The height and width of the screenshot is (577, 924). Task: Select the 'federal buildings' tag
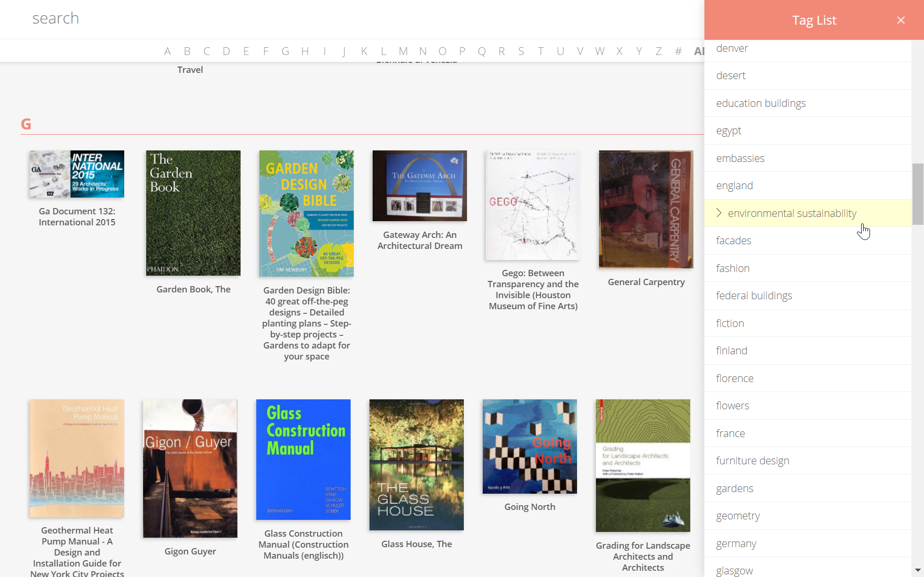[808, 296]
